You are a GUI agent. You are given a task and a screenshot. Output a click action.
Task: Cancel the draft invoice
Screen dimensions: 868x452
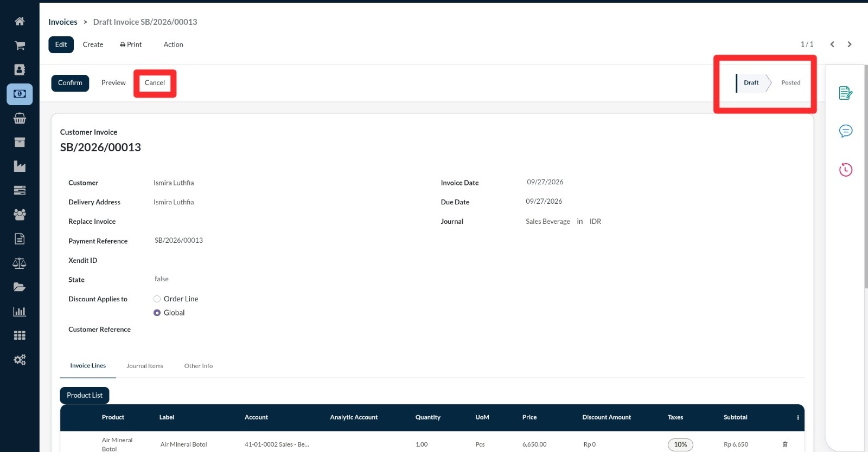pos(155,83)
